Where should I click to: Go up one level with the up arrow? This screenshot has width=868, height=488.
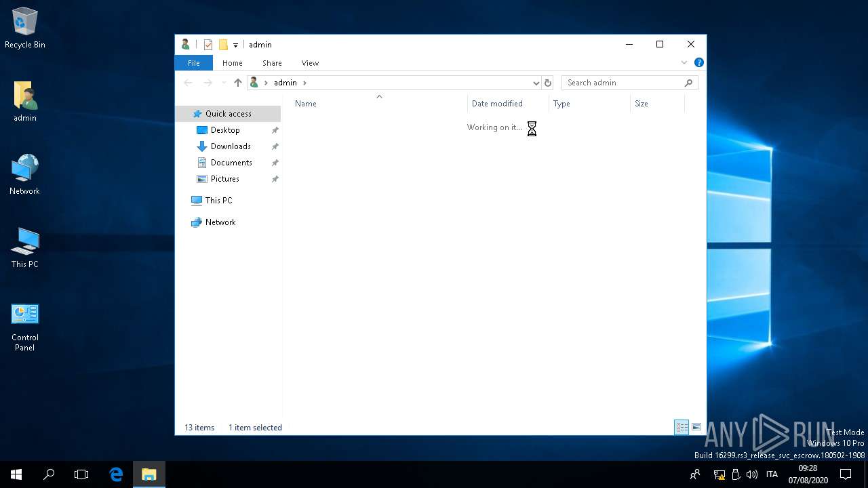[x=238, y=83]
